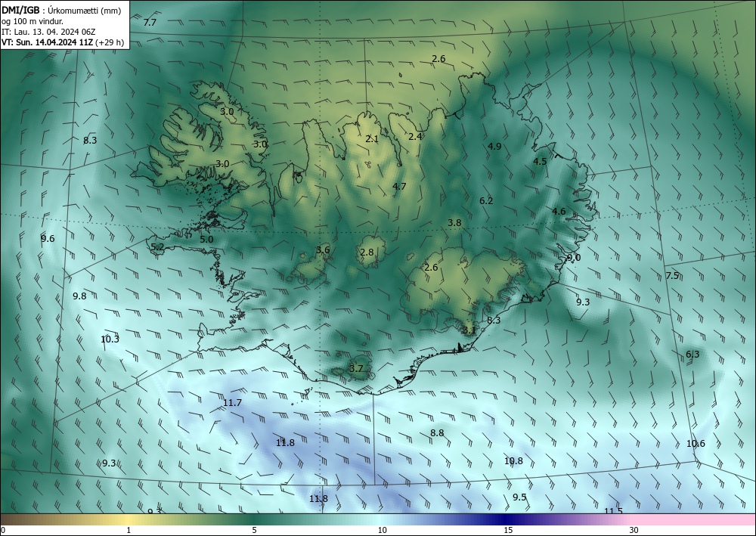Select the 'VT: Sun. 14.04.2024 11Z (+29 h)' line
Image resolution: width=756 pixels, height=536 pixels.
(x=63, y=42)
